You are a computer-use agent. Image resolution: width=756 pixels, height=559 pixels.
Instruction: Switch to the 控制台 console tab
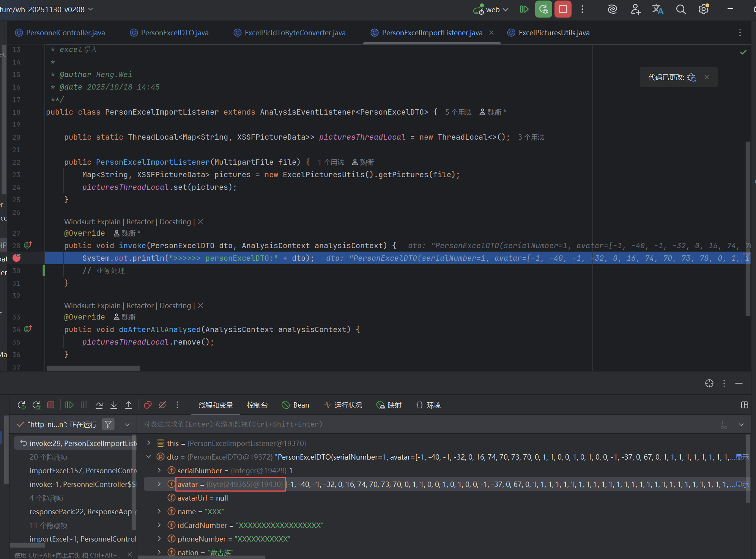click(x=257, y=405)
